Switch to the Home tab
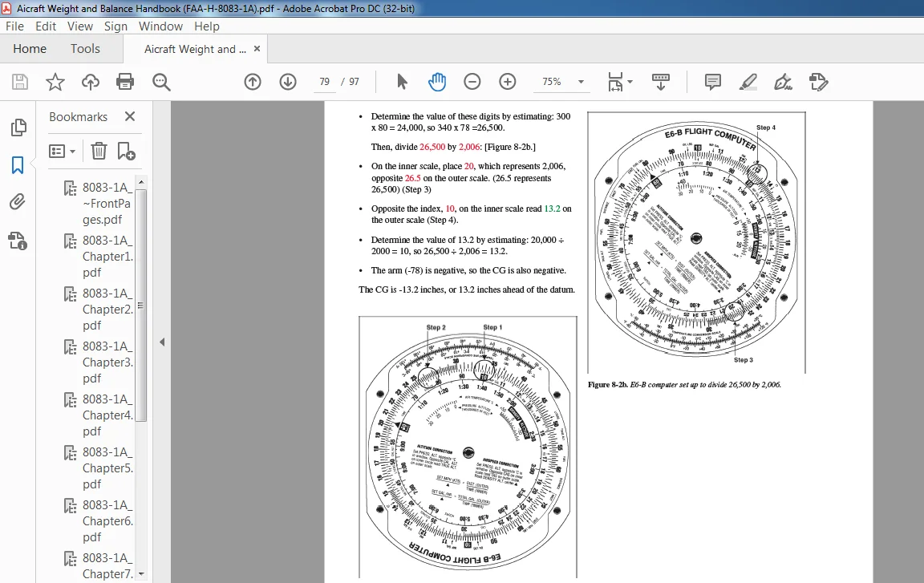Image resolution: width=924 pixels, height=583 pixels. (30, 49)
